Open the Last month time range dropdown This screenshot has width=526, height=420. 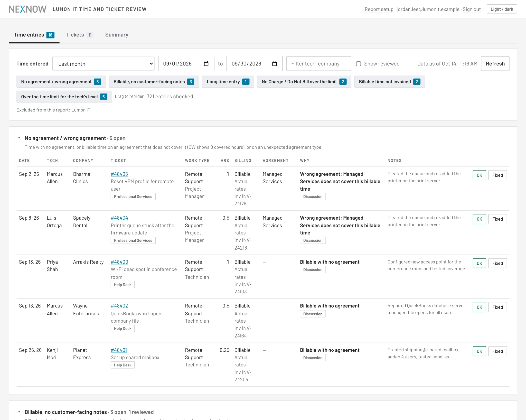click(x=103, y=64)
